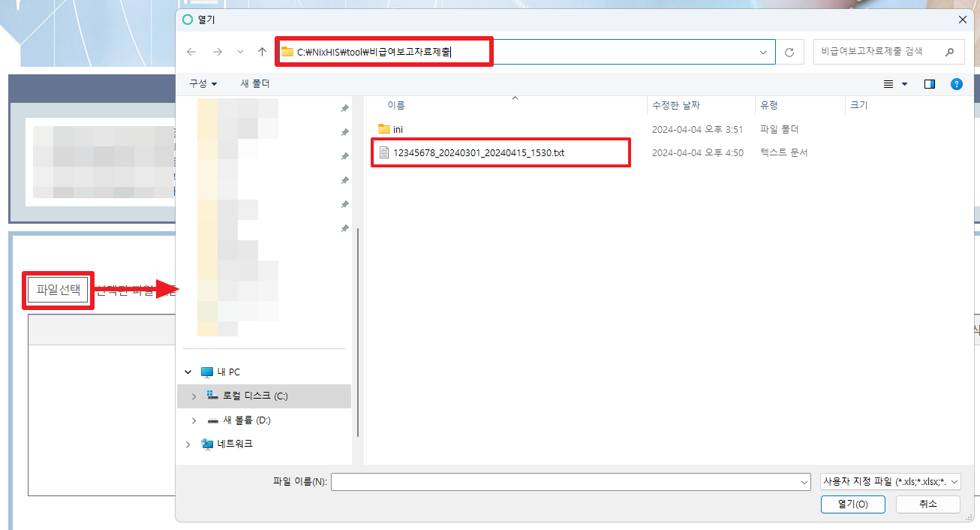Screen dimensions: 980x530
Task: Sort by 수정한 날짜 column header
Action: (x=675, y=106)
